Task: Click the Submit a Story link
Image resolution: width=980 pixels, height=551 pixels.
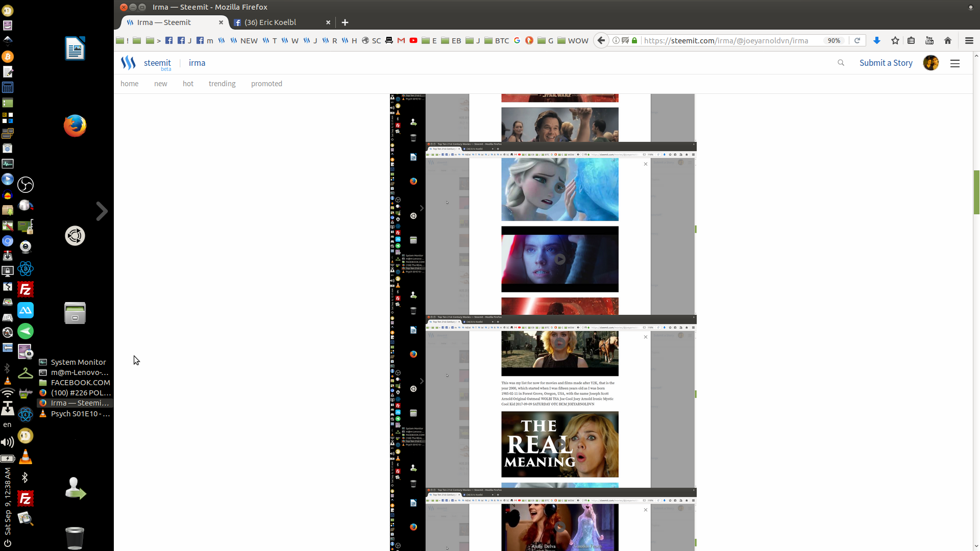Action: click(886, 63)
